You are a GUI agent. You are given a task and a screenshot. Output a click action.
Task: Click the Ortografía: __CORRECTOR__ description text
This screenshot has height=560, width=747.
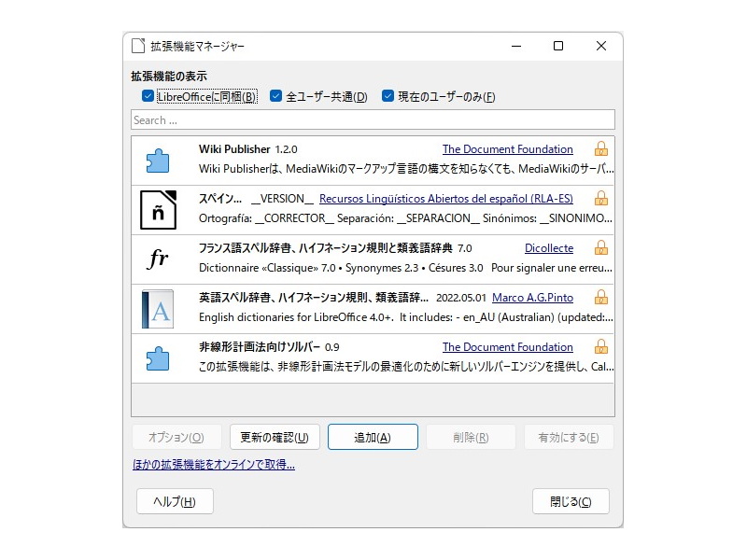pyautogui.click(x=405, y=218)
